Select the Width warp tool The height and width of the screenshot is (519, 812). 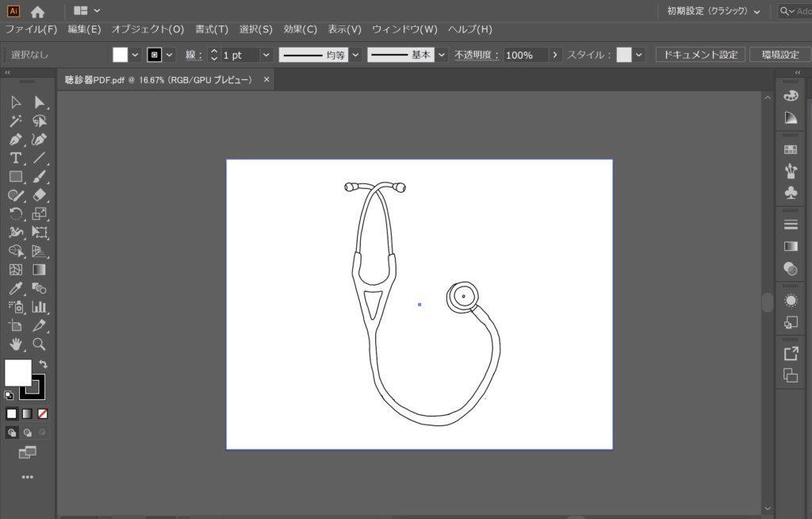[16, 233]
